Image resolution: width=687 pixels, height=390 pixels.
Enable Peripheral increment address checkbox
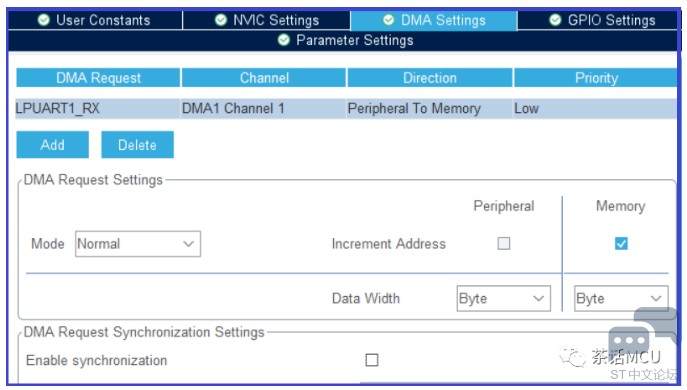pyautogui.click(x=504, y=243)
